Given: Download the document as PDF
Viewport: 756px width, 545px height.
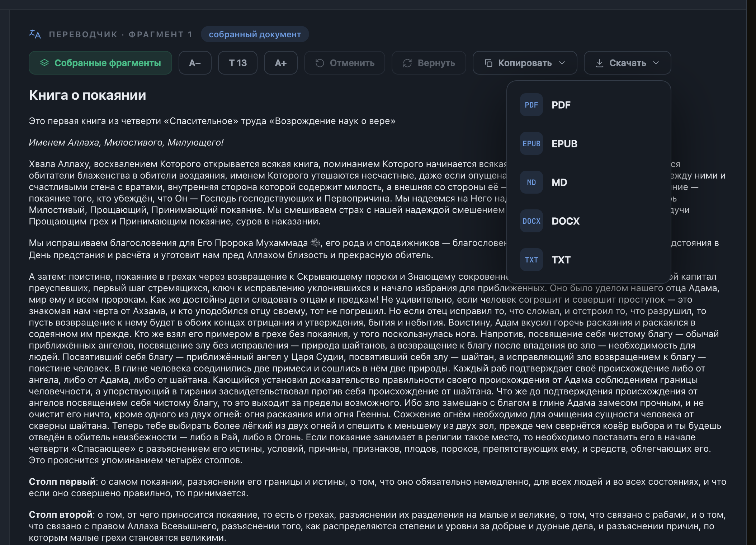Looking at the screenshot, I should click(589, 105).
